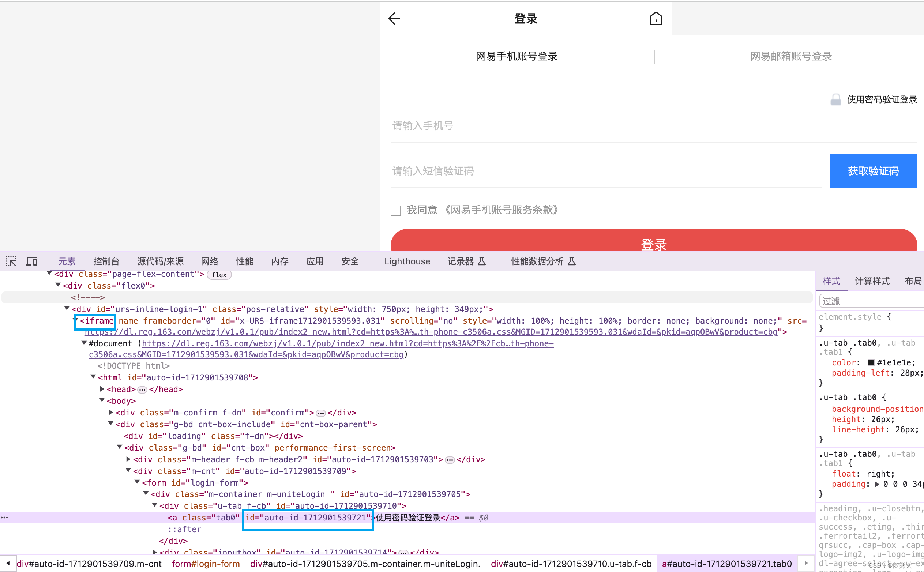The image size is (924, 572).
Task: Click the right scroll arrow in the breadcrumb bar
Action: tap(807, 563)
